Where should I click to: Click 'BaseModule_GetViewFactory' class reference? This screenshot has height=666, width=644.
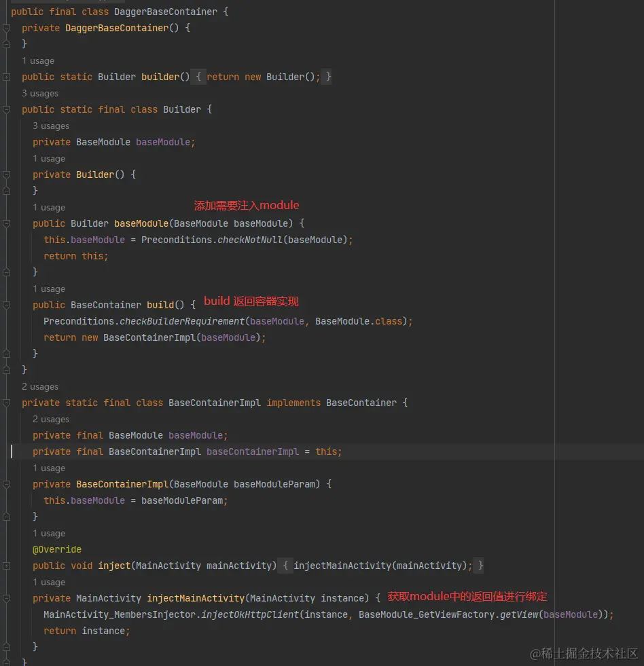[427, 614]
